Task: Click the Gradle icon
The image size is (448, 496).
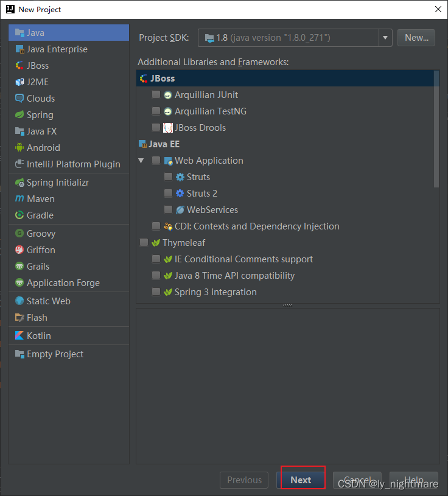Action: click(19, 215)
